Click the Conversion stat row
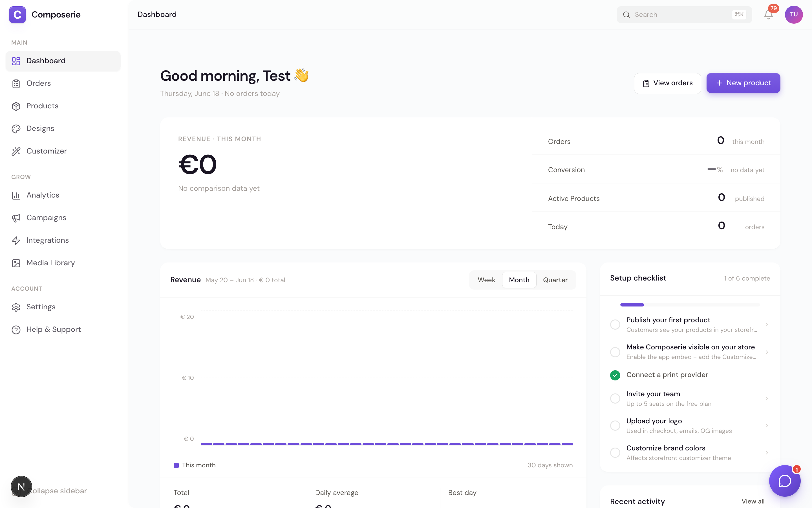This screenshot has width=812, height=508. pos(656,169)
